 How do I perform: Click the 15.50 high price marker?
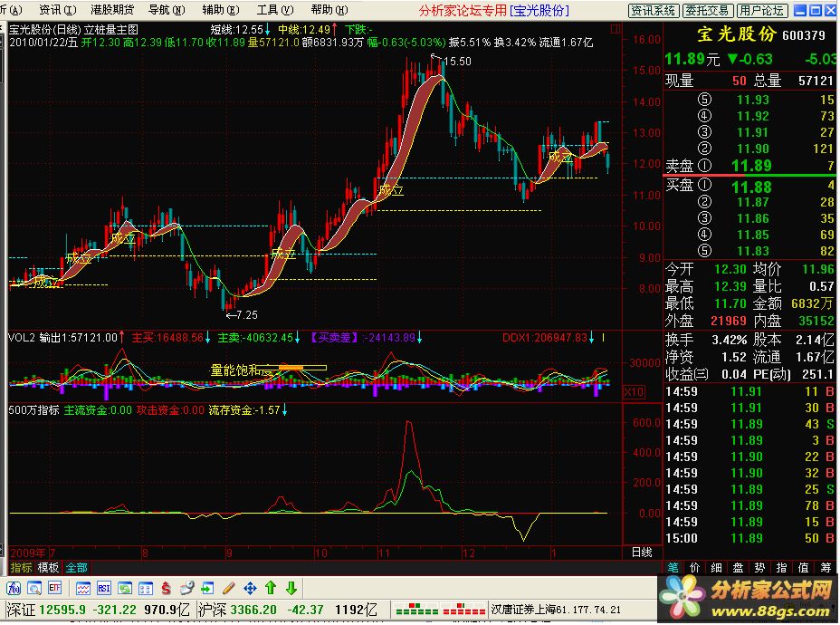coord(457,61)
